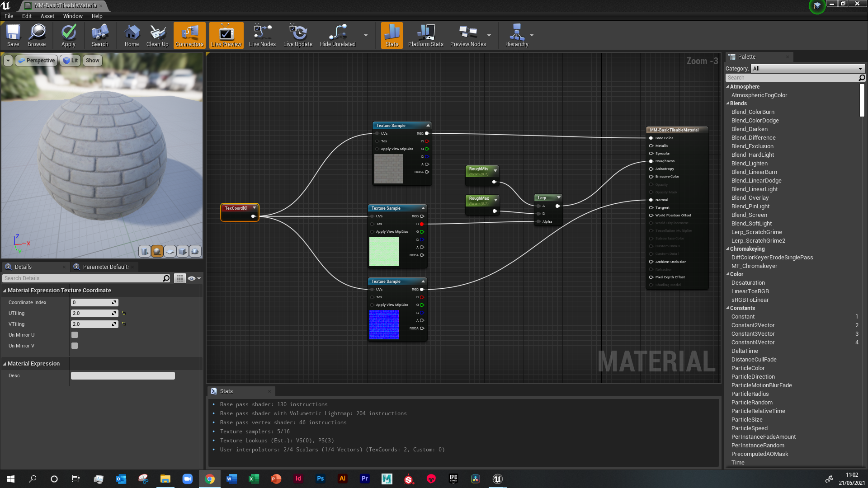Click the Hide Unrelated icon

click(x=338, y=35)
